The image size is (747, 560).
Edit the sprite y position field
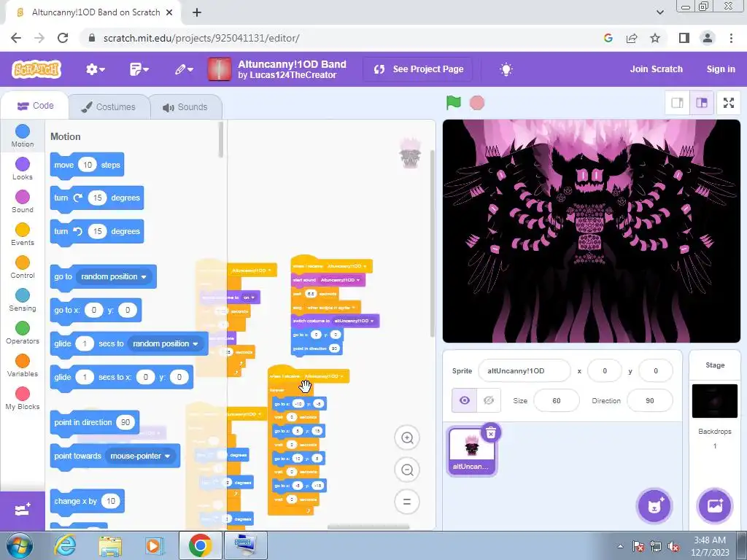[x=656, y=371]
